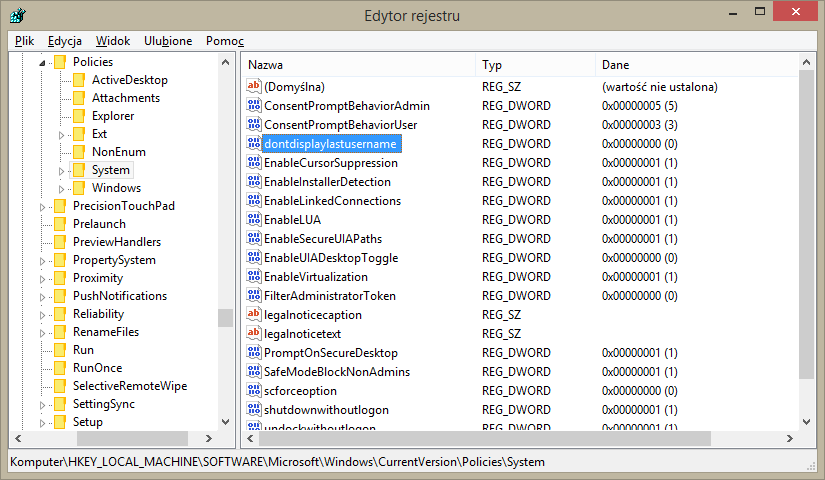The width and height of the screenshot is (825, 480).
Task: Click the string icon next to (Domyślna)
Action: [x=254, y=86]
